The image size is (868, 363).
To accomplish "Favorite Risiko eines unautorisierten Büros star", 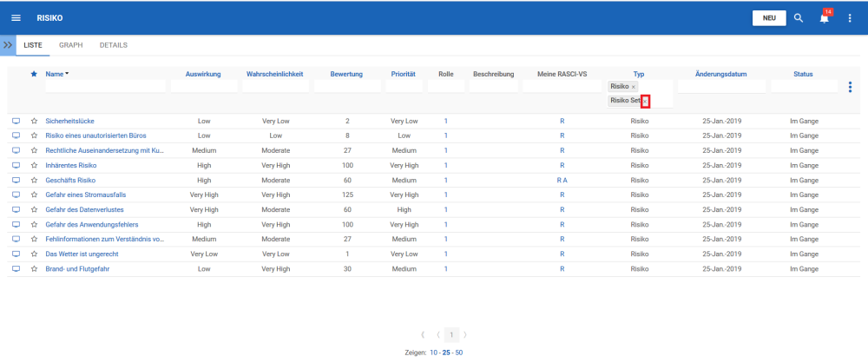I will click(x=34, y=135).
